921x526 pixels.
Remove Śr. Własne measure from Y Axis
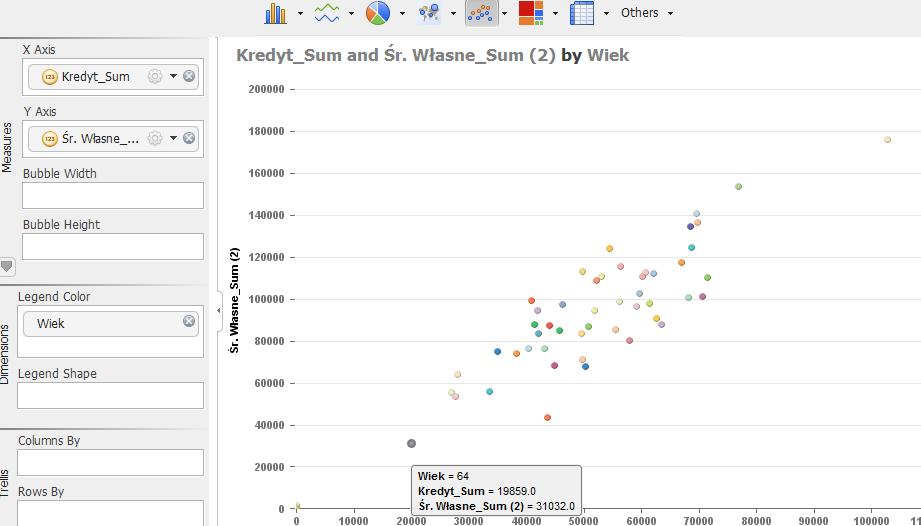[189, 138]
